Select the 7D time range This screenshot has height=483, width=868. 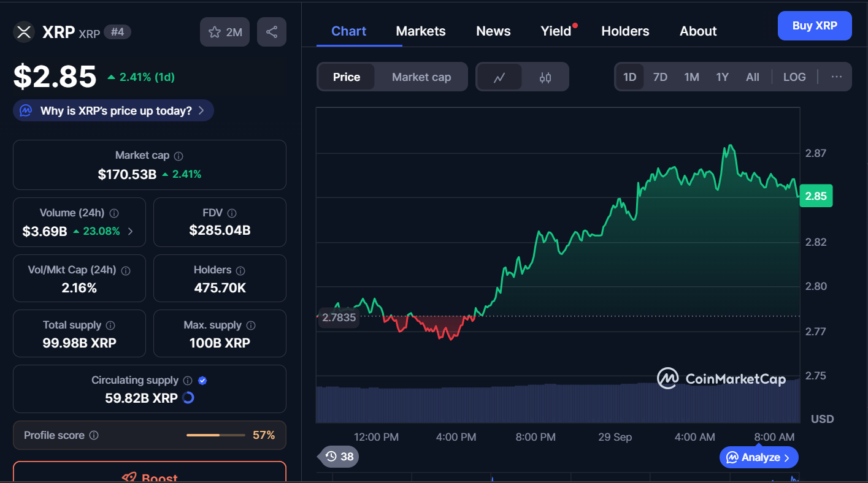[x=660, y=77]
